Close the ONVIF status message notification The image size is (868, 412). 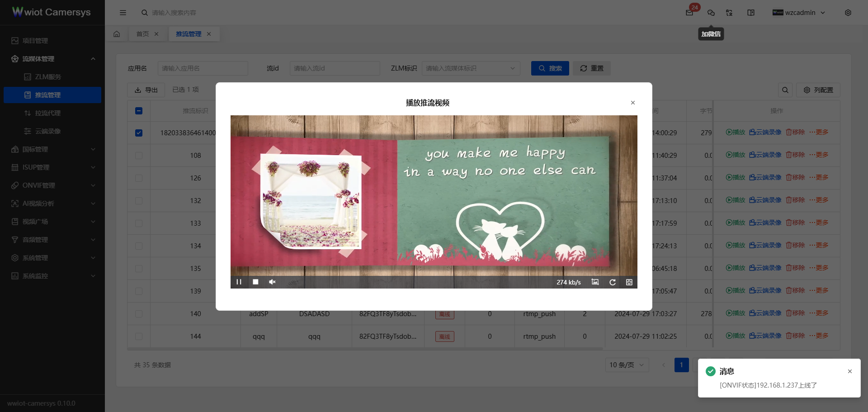pyautogui.click(x=849, y=371)
